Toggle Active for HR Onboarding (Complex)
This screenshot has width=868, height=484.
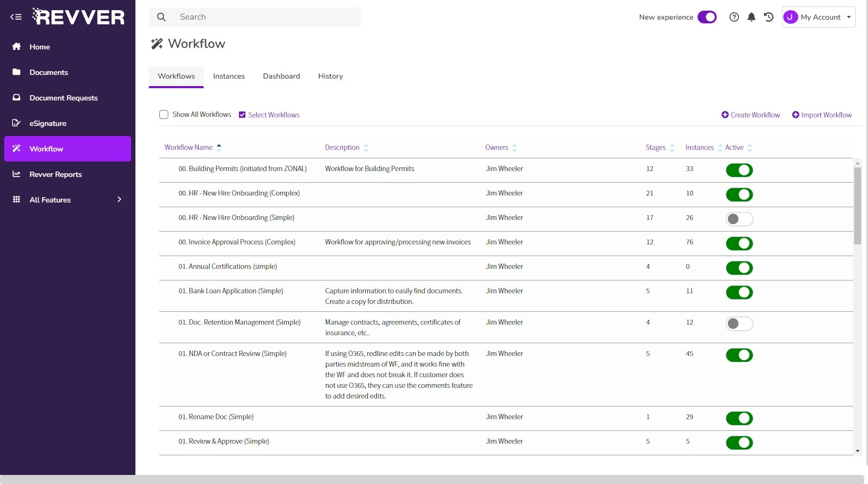tap(740, 194)
